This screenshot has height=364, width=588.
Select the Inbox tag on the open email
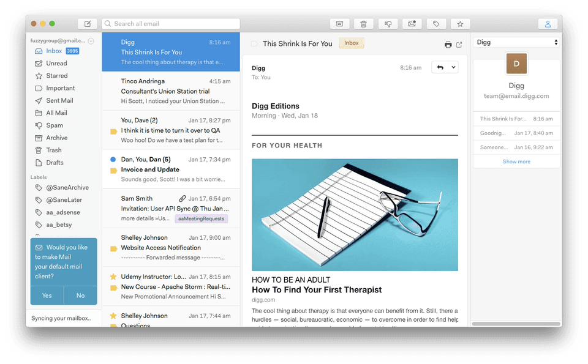click(x=351, y=44)
